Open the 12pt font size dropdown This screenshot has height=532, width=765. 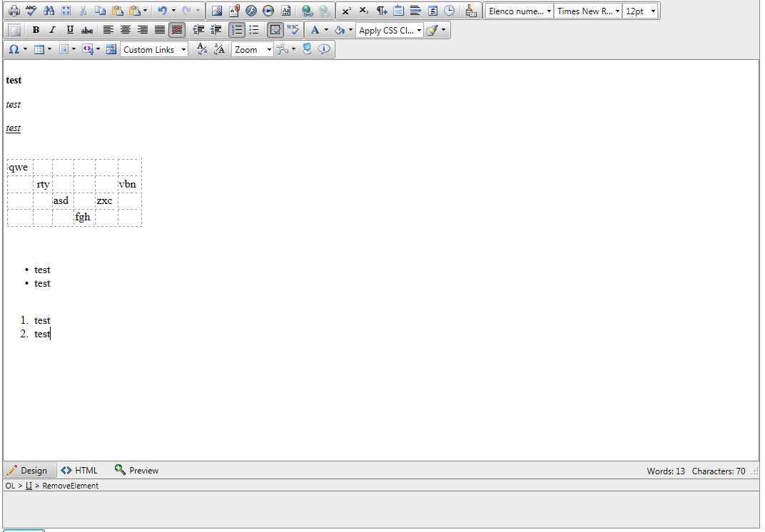[639, 11]
